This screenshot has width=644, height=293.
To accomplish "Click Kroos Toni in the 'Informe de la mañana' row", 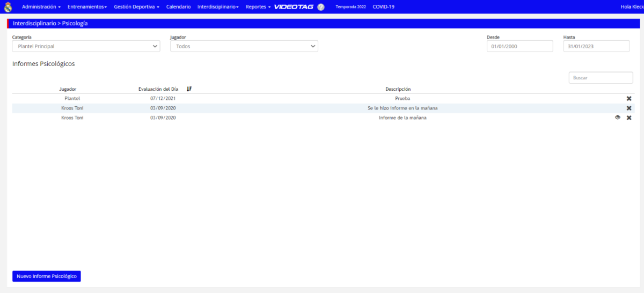I will click(72, 118).
